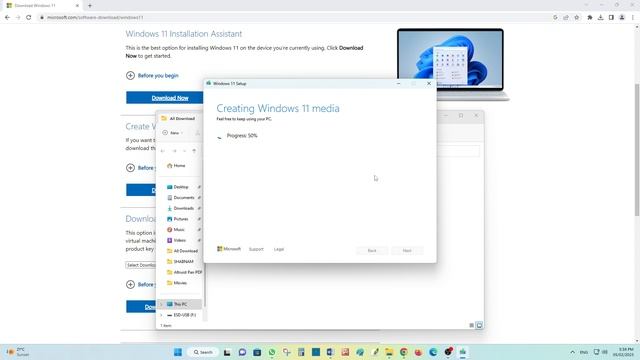
Task: Switch File Explorer to large icons view
Action: pos(480,325)
